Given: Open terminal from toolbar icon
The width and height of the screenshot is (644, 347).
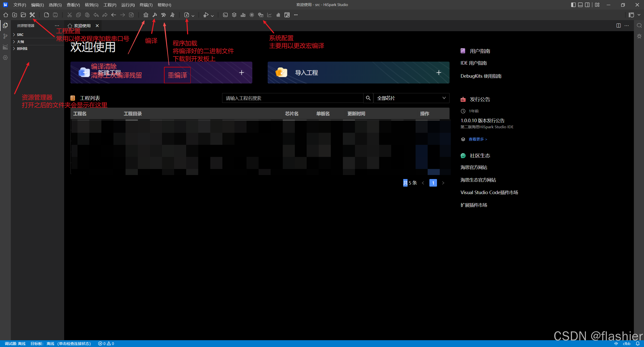Looking at the screenshot, I should pos(225,15).
